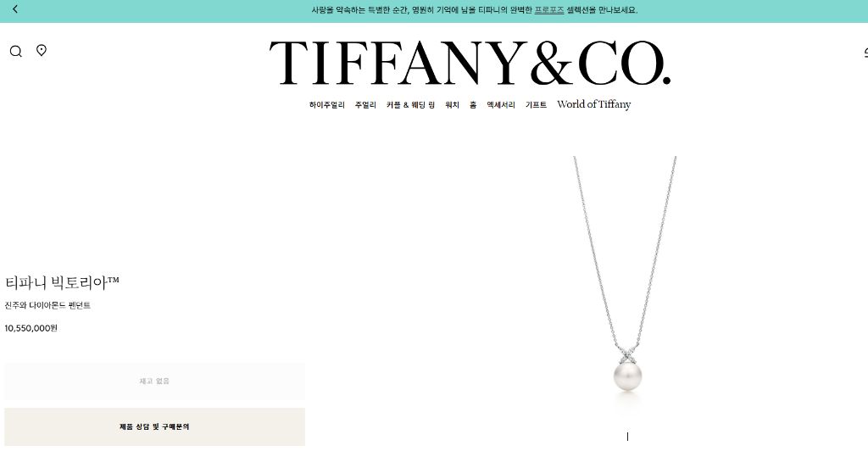868x451 pixels.
Task: Open the store locator pin icon
Action: point(42,50)
